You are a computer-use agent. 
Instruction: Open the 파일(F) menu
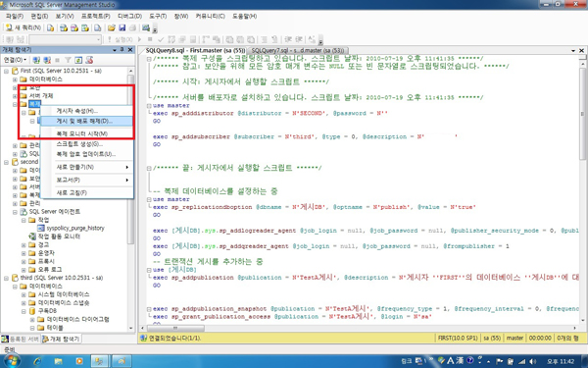[x=15, y=16]
